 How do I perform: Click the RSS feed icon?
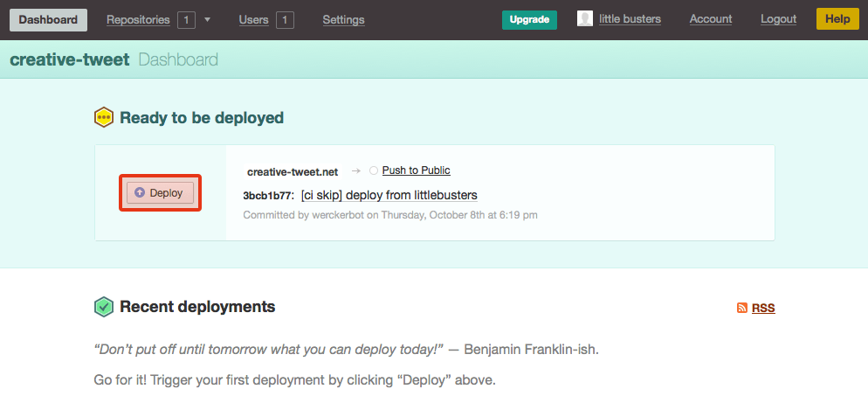coord(741,309)
